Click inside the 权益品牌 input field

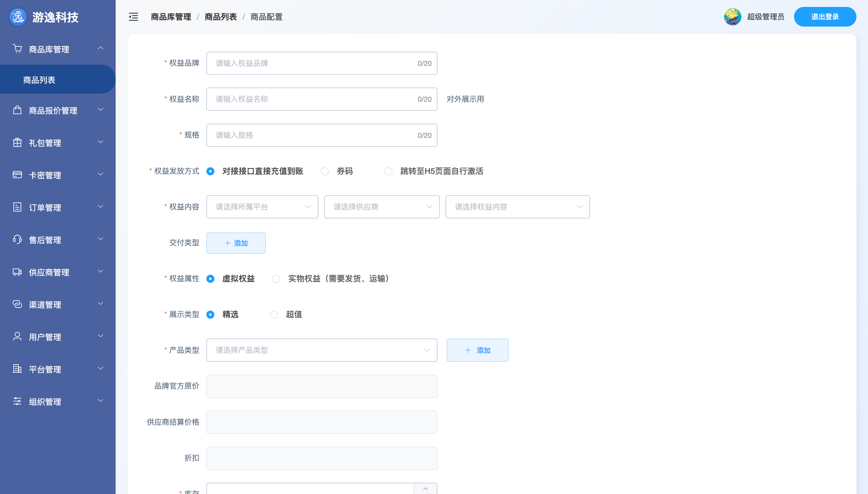(321, 63)
